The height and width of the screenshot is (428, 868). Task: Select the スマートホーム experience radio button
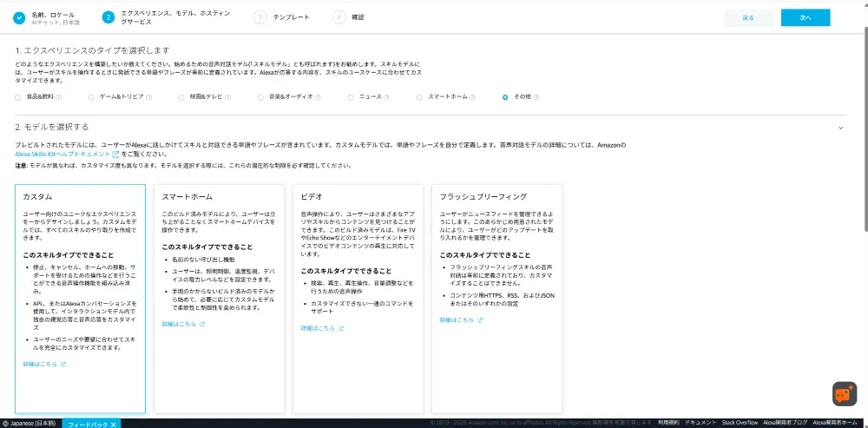tap(419, 97)
